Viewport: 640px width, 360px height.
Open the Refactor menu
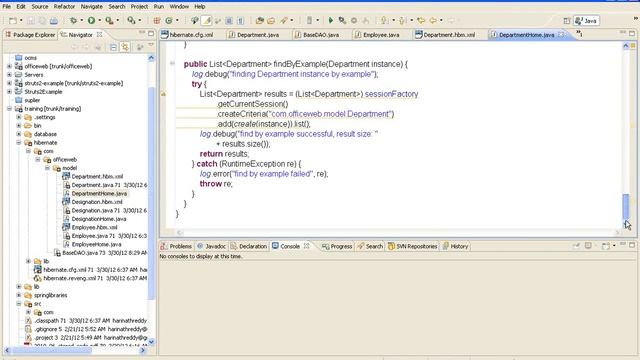64,7
